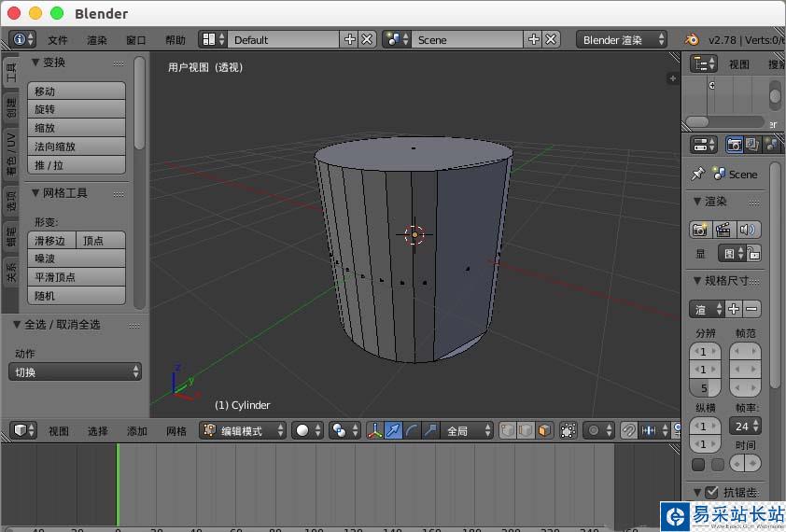Select the translate manipulator arrow icon

(x=394, y=430)
